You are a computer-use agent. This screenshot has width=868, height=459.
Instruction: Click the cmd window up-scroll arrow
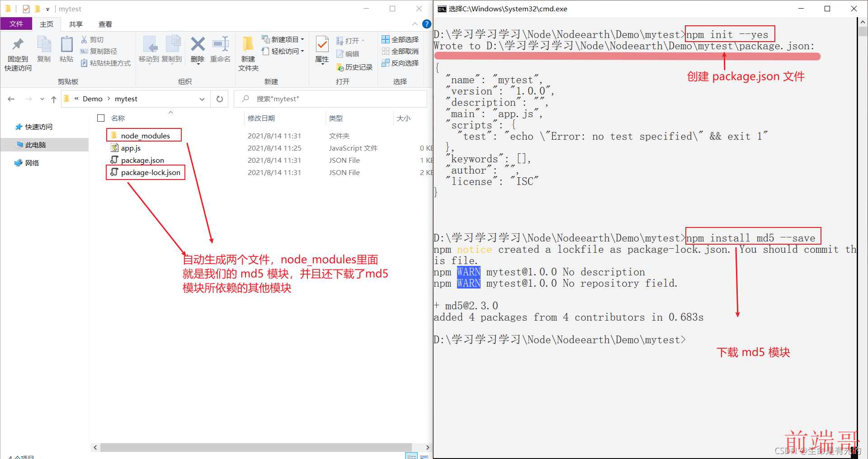[863, 22]
